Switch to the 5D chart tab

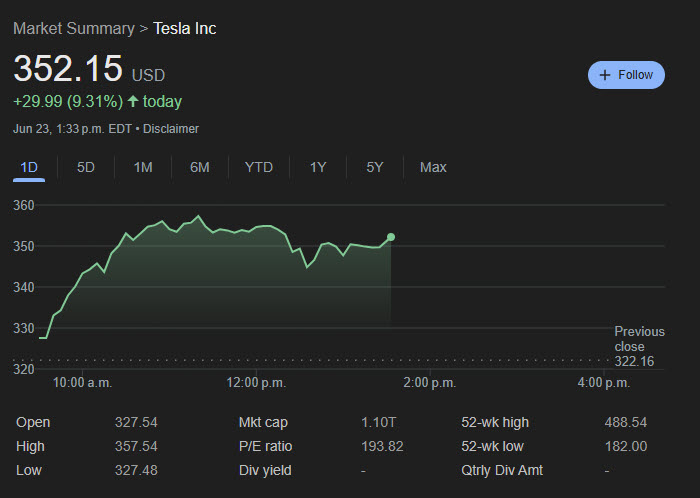86,167
